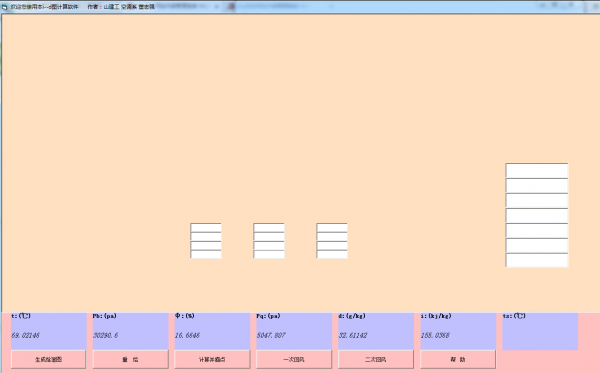Click the i:(kj/kg) value panel
The height and width of the screenshot is (373, 600).
tap(458, 331)
